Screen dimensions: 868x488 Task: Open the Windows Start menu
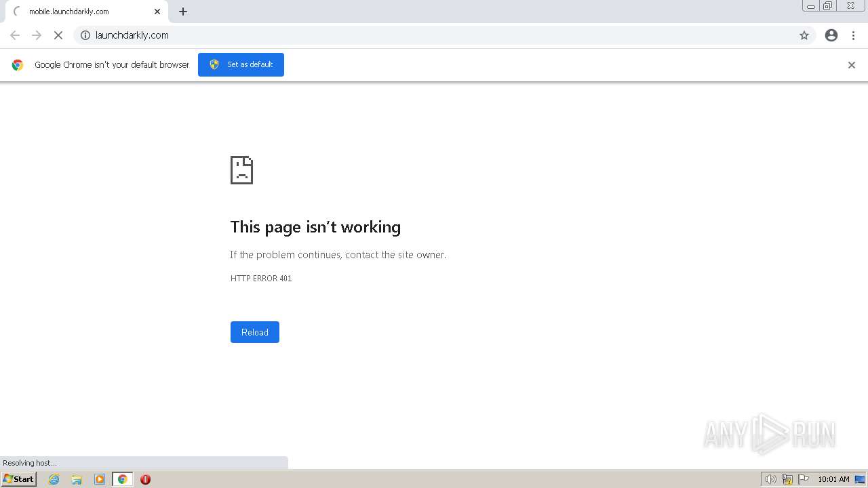(x=18, y=479)
